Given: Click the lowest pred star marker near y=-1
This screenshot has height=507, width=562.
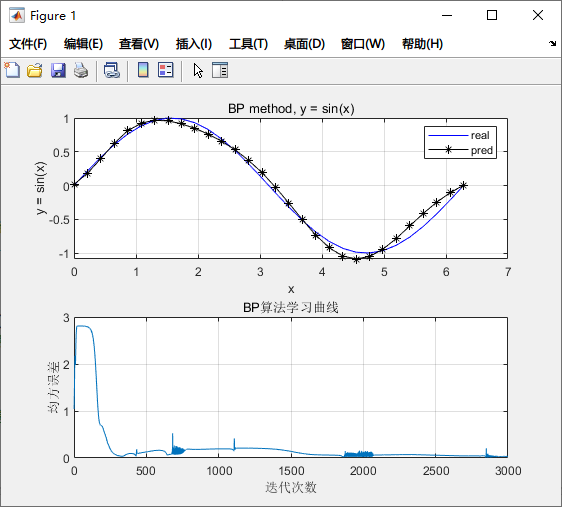Looking at the screenshot, I should (356, 259).
